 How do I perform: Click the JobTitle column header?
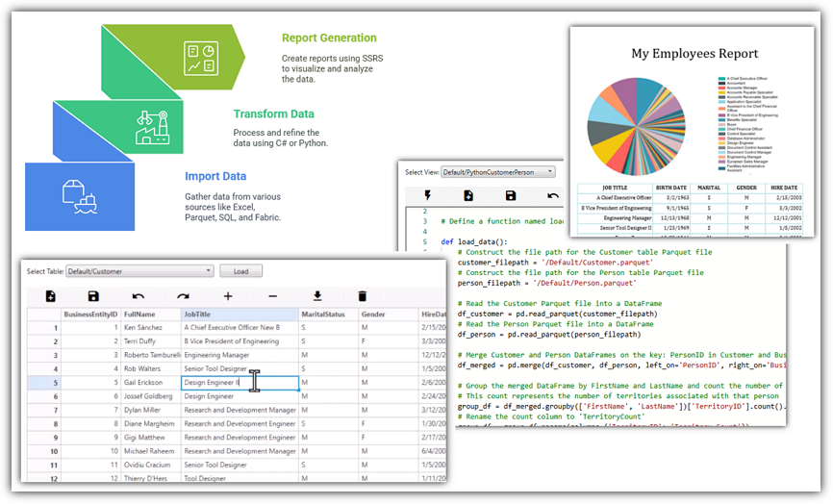[239, 314]
